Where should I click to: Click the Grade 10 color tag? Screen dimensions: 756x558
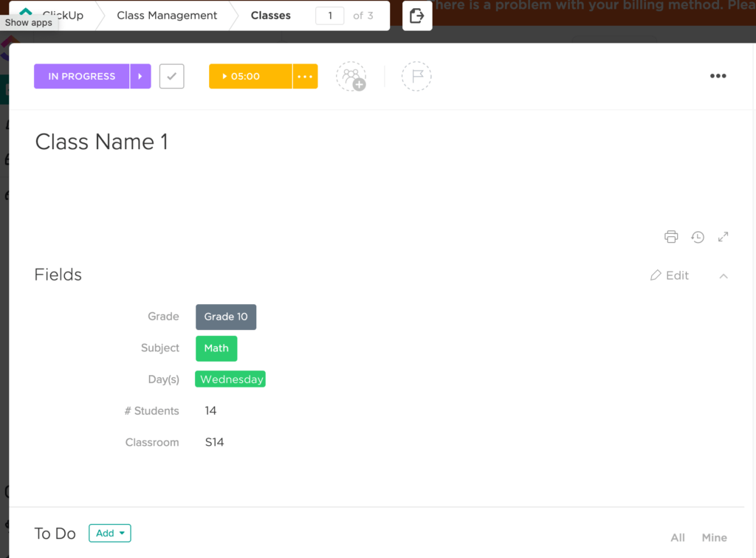(x=226, y=317)
